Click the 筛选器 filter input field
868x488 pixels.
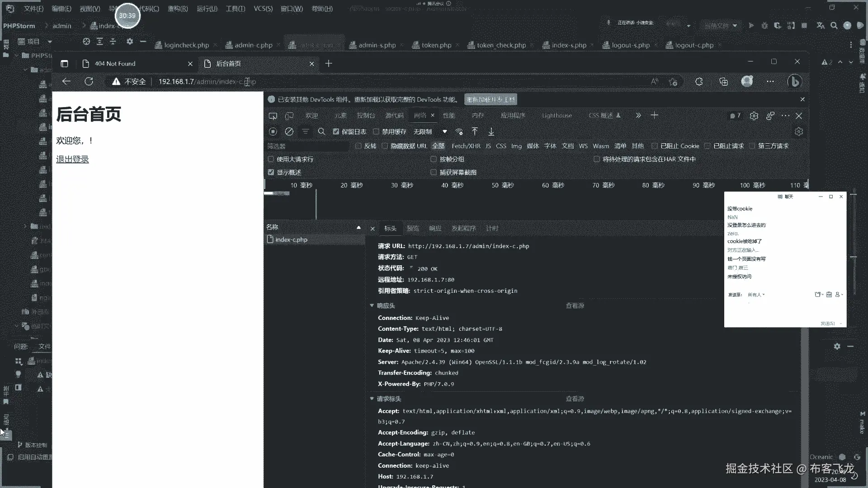click(307, 146)
